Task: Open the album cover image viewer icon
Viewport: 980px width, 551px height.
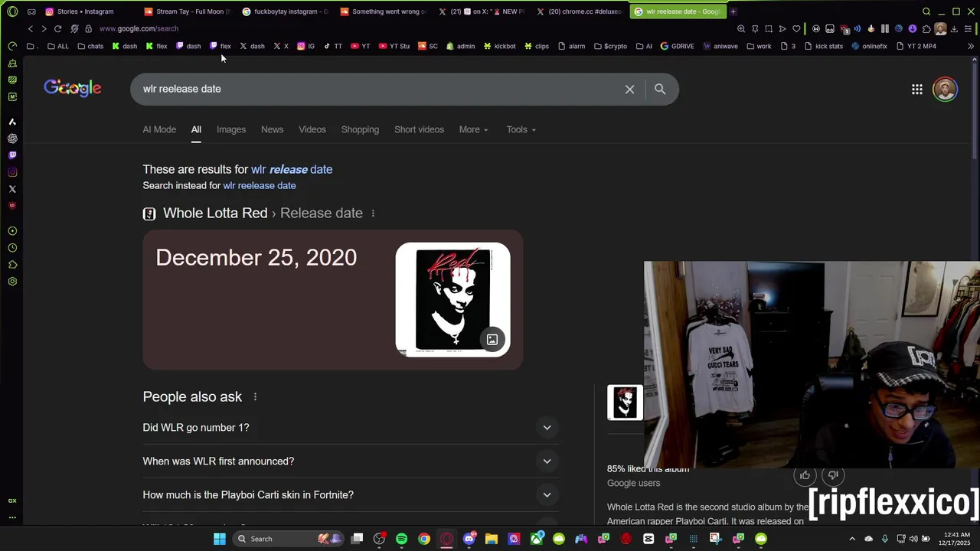Action: pyautogui.click(x=492, y=339)
